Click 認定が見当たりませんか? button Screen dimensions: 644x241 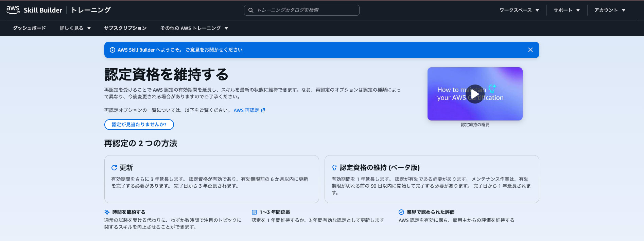pos(139,125)
